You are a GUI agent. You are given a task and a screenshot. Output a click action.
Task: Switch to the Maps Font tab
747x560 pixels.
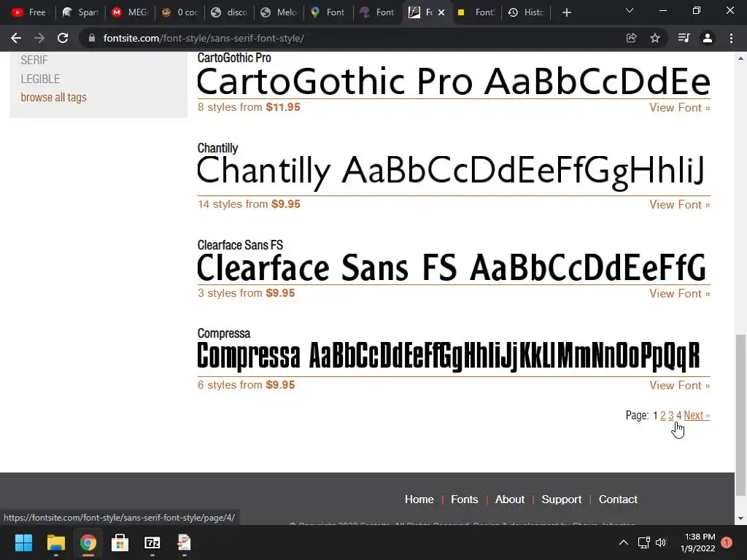tap(329, 13)
